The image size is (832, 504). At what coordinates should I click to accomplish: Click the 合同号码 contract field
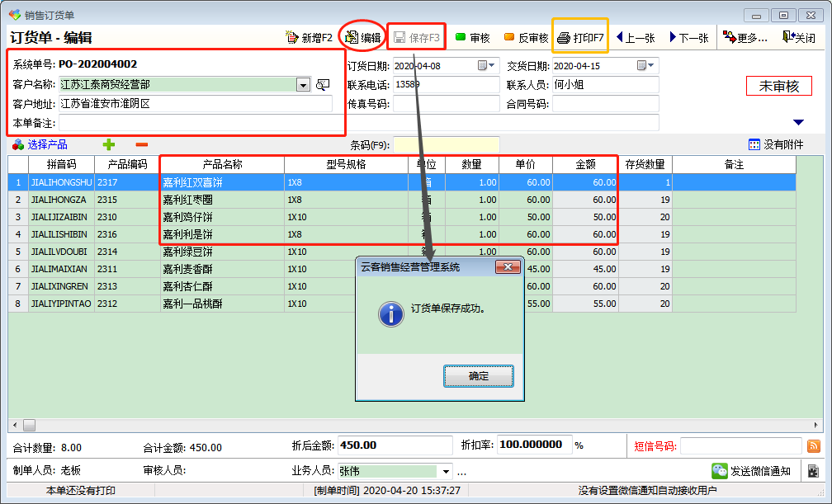click(x=606, y=104)
